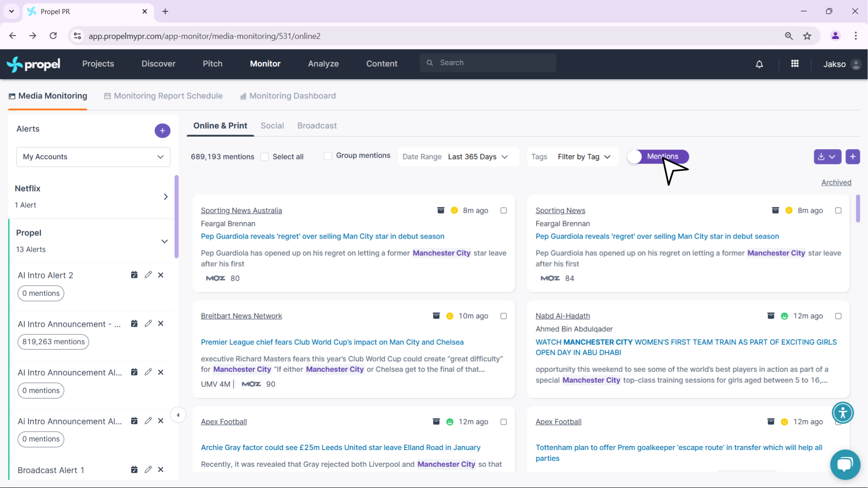Delete AI Intro Alert 2

pos(160,275)
